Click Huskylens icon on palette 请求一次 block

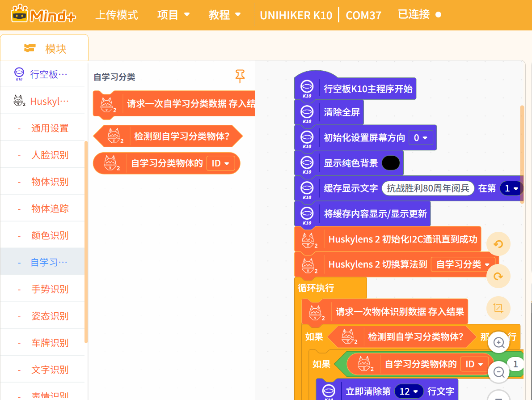pos(108,105)
